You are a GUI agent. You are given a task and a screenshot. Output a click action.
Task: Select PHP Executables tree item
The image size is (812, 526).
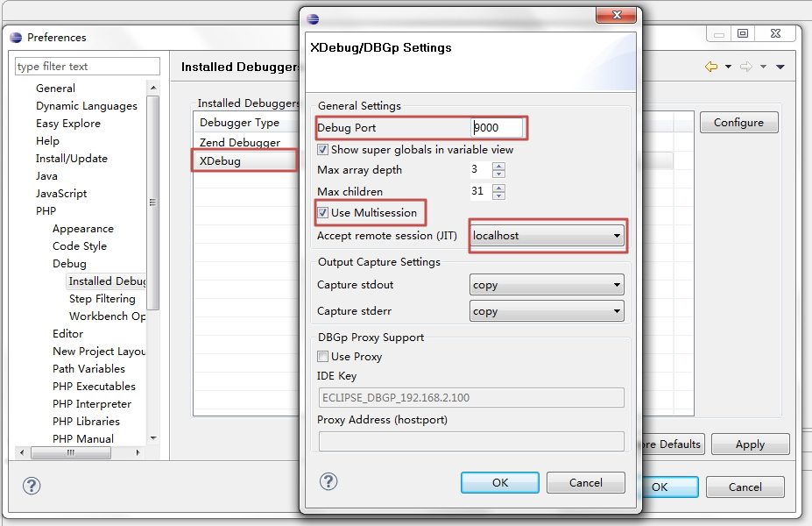94,387
